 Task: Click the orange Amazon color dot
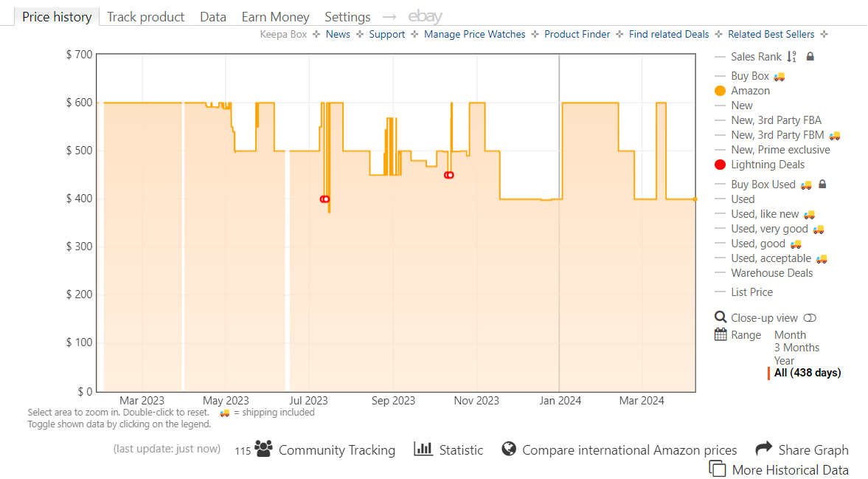[x=721, y=91]
